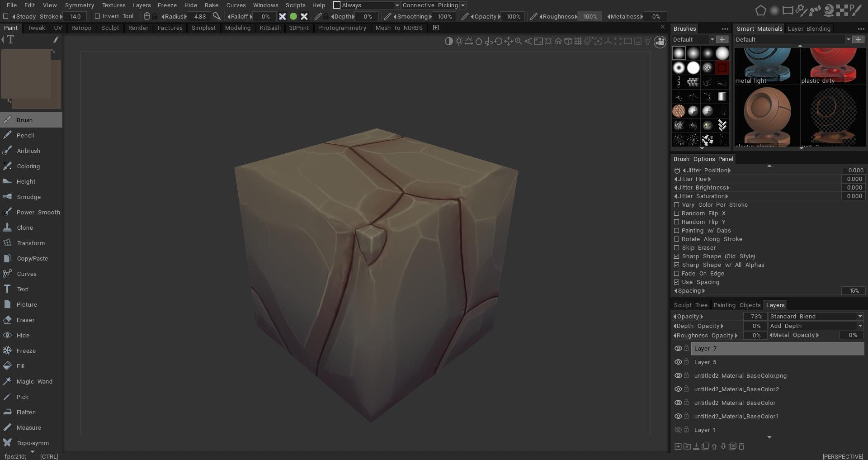Add a new layer with the plus icon

point(678,446)
